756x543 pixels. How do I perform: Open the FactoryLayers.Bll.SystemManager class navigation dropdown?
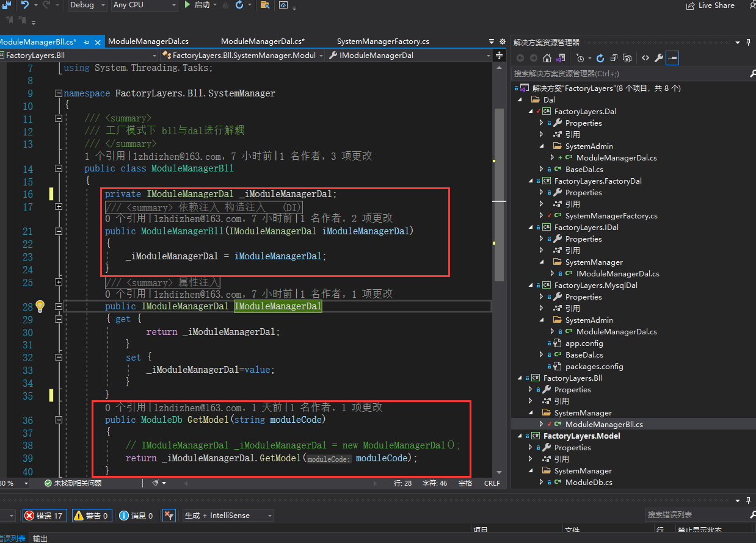[x=244, y=56]
